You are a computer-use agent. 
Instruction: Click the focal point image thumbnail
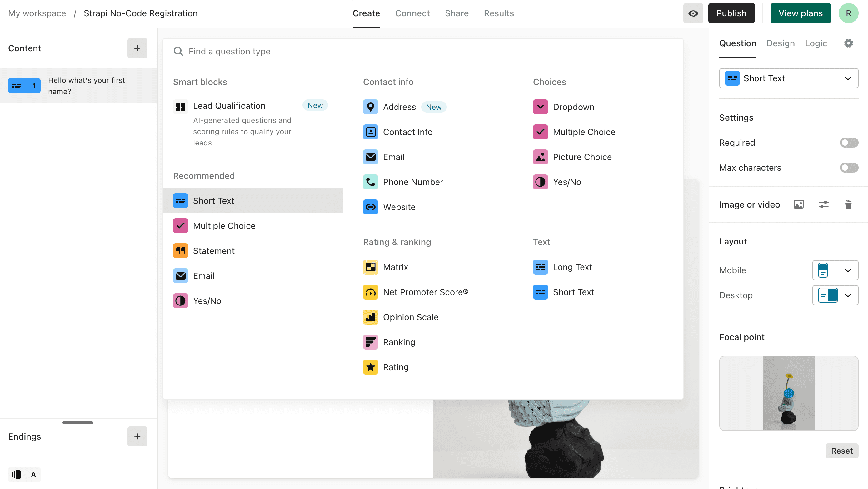pyautogui.click(x=788, y=393)
